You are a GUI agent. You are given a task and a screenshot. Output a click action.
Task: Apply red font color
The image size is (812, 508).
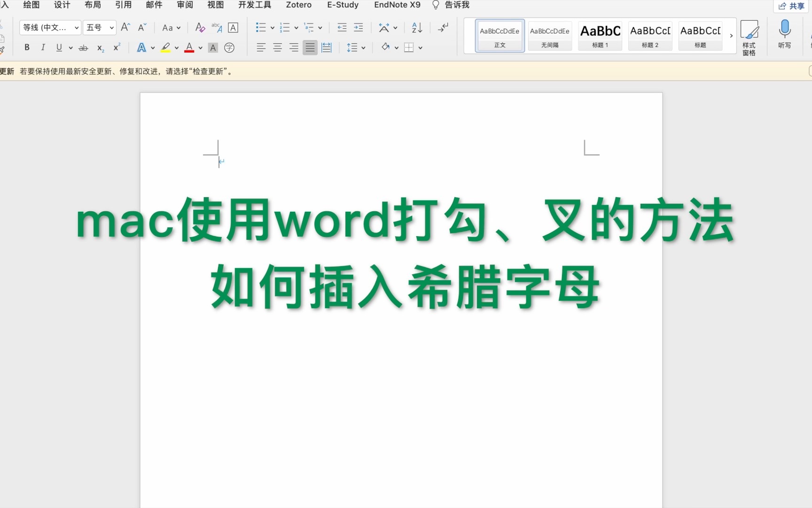coord(189,48)
